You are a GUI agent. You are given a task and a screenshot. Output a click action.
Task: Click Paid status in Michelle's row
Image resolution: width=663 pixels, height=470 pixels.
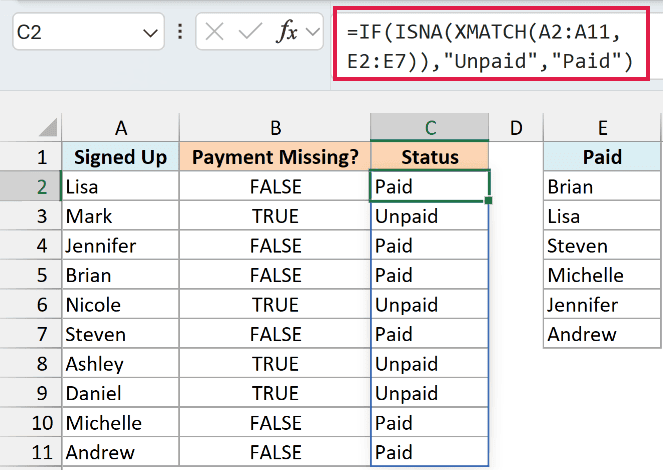430,423
